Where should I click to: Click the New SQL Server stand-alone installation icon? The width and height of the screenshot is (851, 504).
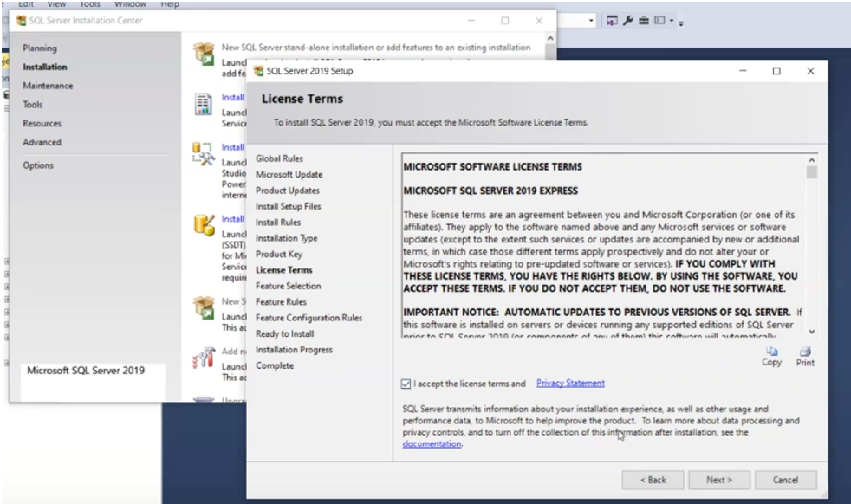pos(205,54)
